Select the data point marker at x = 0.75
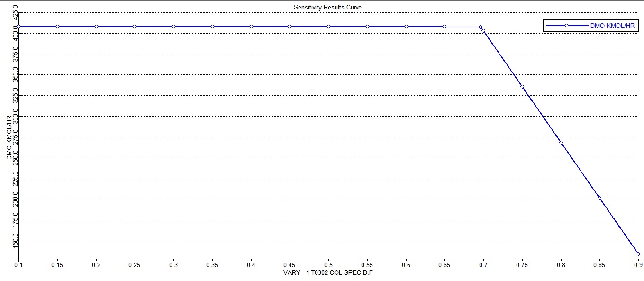The image size is (644, 281). [x=522, y=87]
